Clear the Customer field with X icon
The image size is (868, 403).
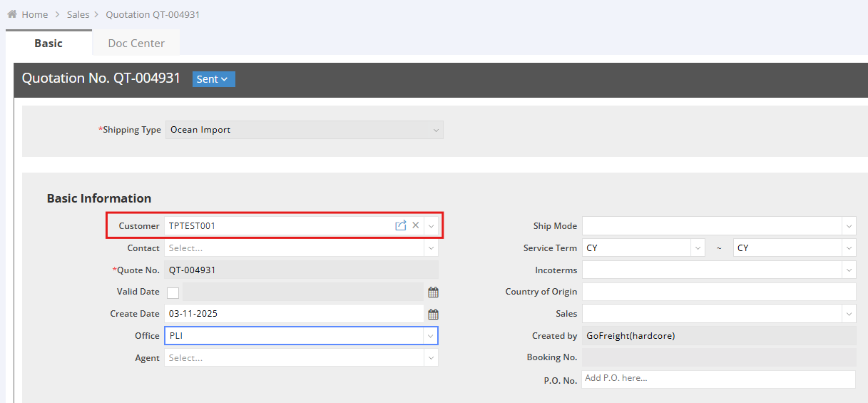point(416,225)
